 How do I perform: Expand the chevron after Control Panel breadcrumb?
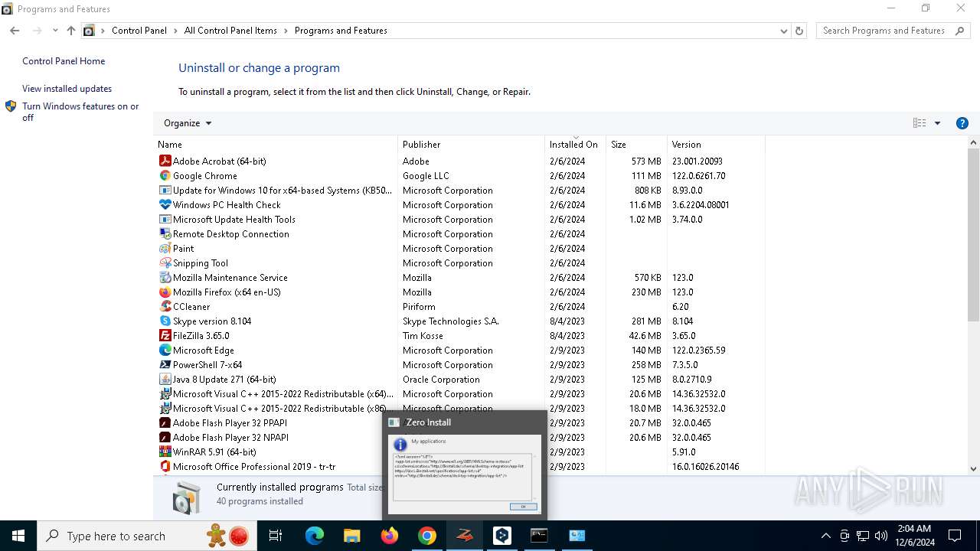(x=175, y=31)
